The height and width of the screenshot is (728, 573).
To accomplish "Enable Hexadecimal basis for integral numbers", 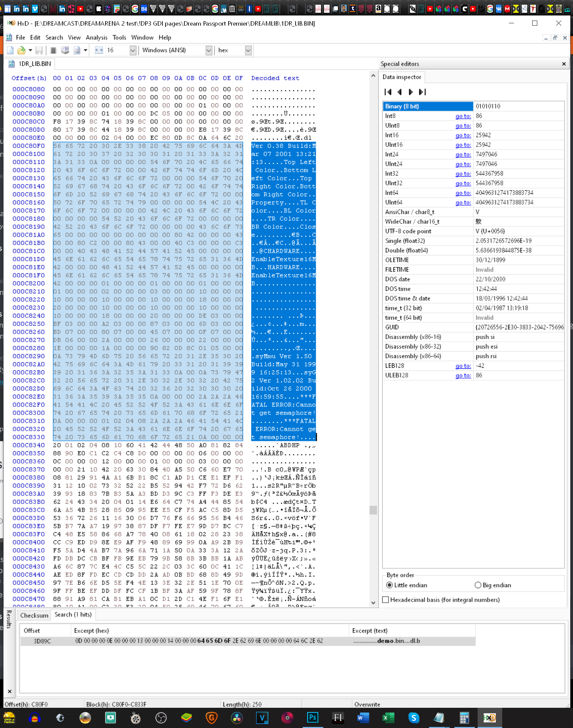I will pyautogui.click(x=441, y=600).
